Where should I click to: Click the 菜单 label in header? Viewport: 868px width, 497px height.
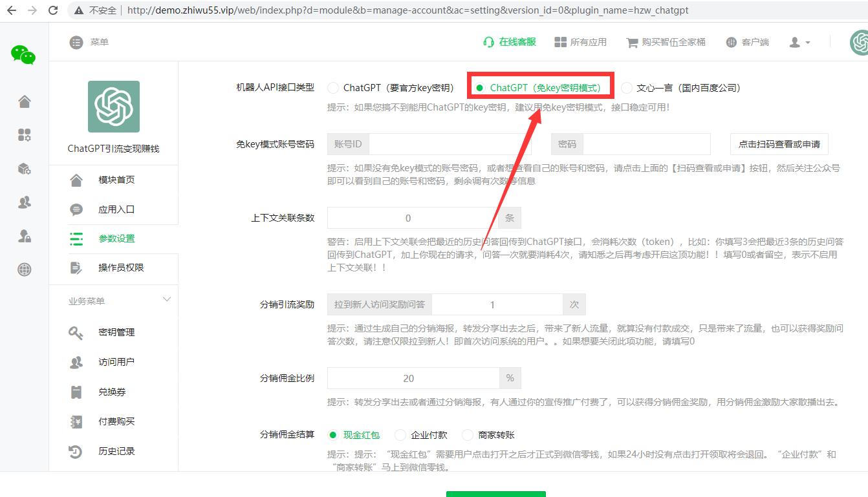pyautogui.click(x=100, y=42)
